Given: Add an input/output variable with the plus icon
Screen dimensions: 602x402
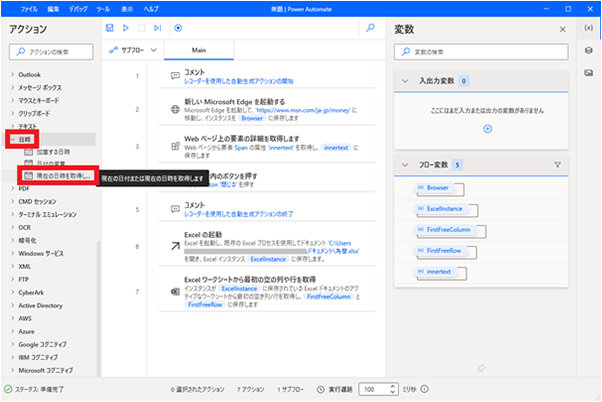Looking at the screenshot, I should (488, 129).
